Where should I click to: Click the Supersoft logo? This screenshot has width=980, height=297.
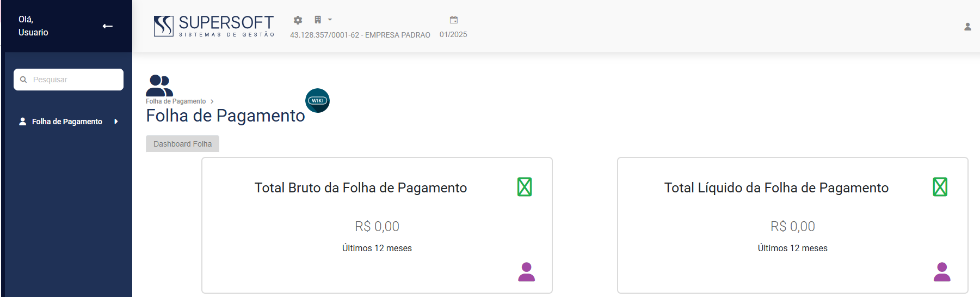point(214,26)
